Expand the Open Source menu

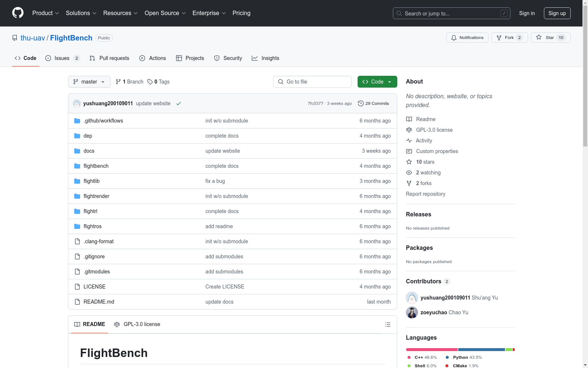(165, 13)
